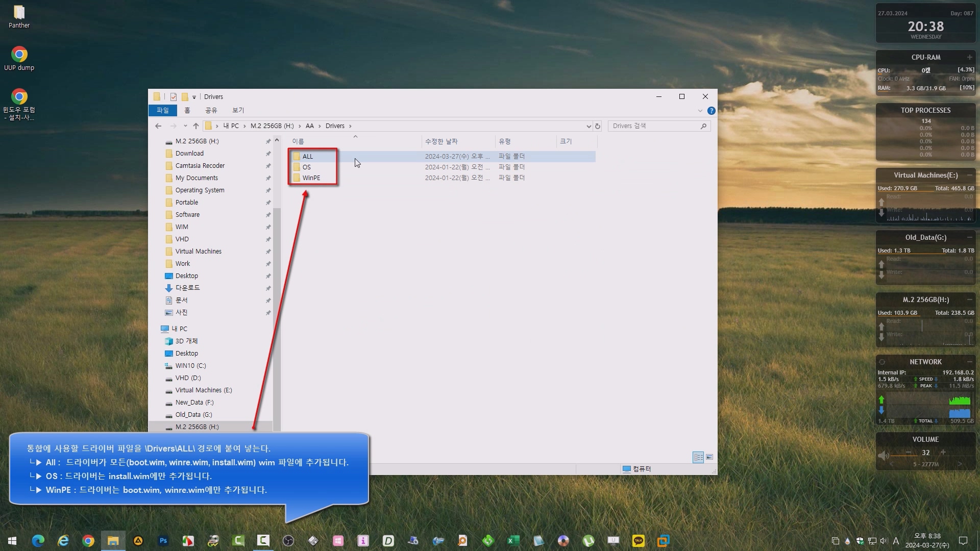The height and width of the screenshot is (551, 980).
Task: Launch Photoshop from the taskbar
Action: point(163,540)
